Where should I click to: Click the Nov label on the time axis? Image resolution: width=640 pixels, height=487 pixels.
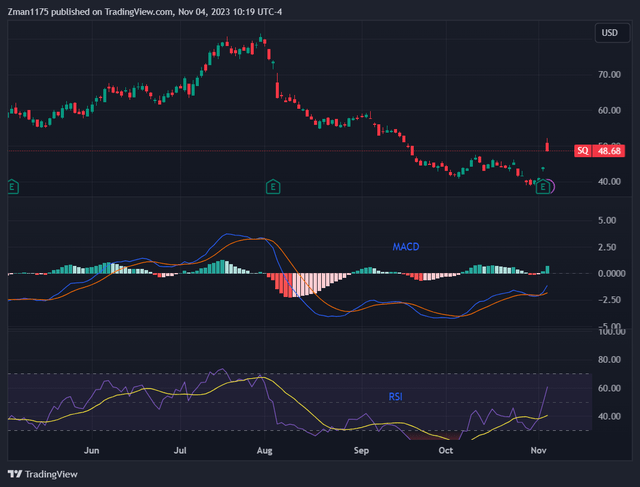pyautogui.click(x=539, y=451)
